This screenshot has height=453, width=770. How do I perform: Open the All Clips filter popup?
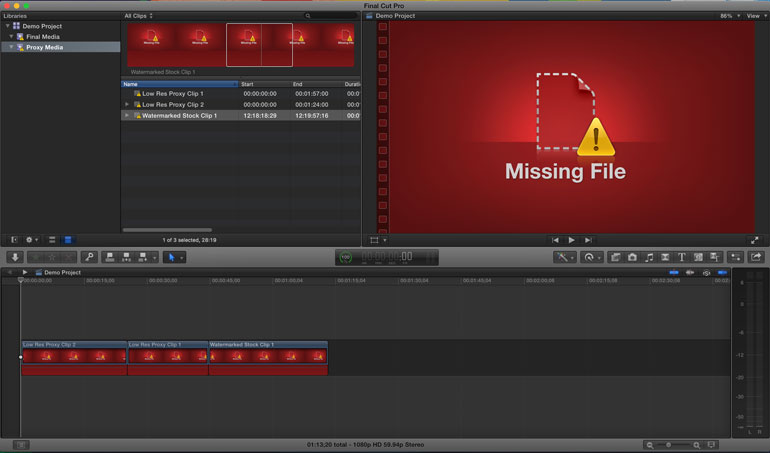tap(138, 16)
